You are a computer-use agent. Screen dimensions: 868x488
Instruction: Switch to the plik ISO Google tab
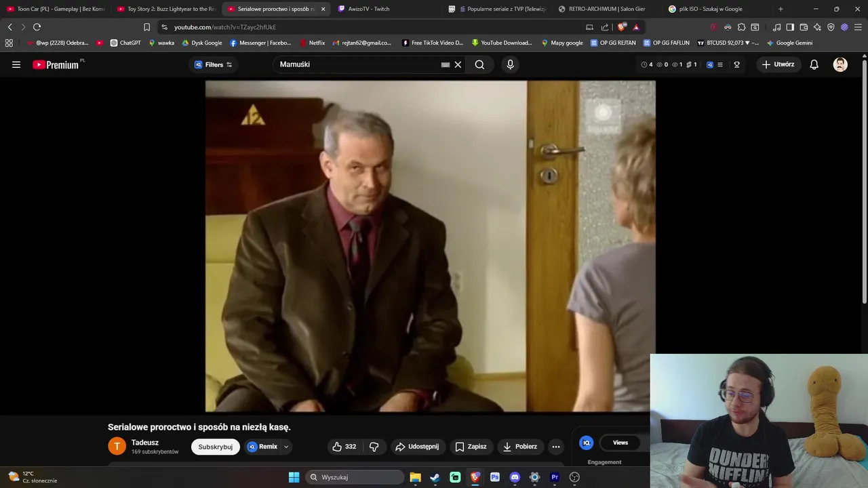click(717, 9)
